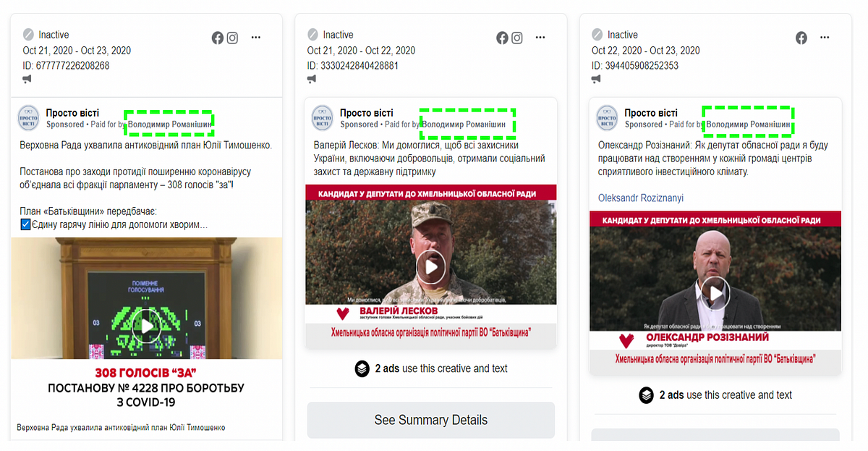Viewport: 868px width, 451px height.
Task: Click Просто вісті avatar in second ad
Action: (x=323, y=118)
